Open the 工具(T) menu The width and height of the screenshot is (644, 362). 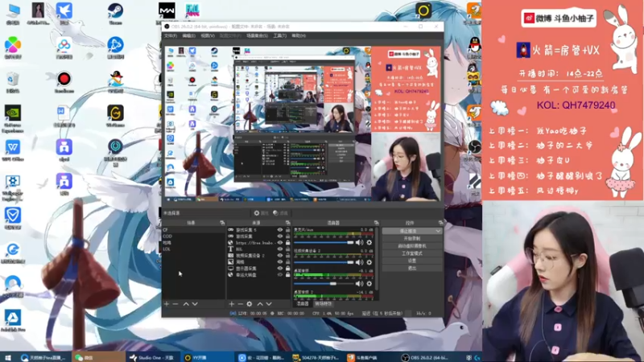coord(279,35)
